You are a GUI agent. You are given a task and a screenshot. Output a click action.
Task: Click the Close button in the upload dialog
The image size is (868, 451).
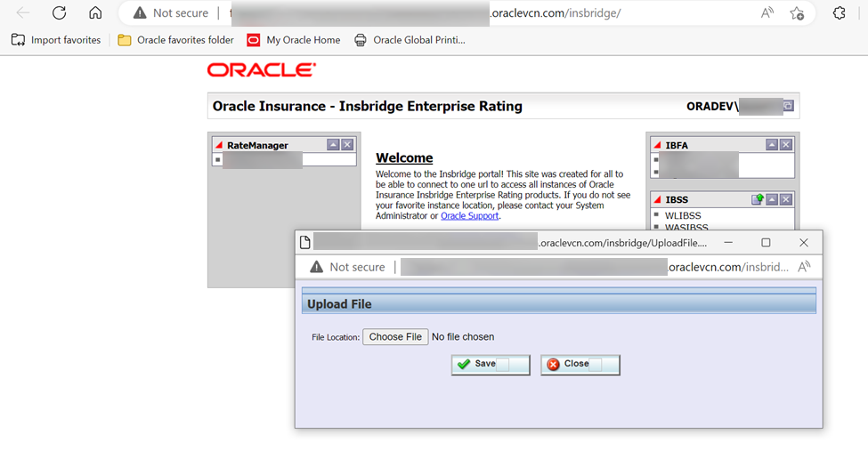580,365
